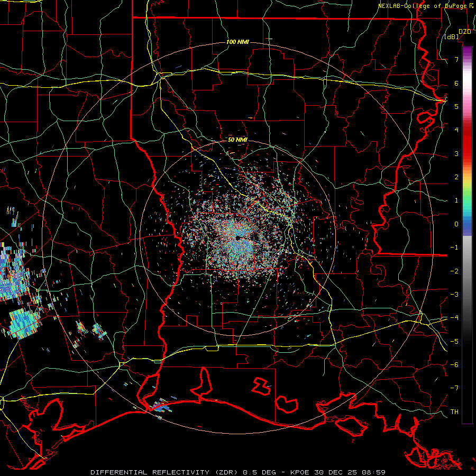
Task: Click the -5 value on the color scale
Action: (454, 341)
